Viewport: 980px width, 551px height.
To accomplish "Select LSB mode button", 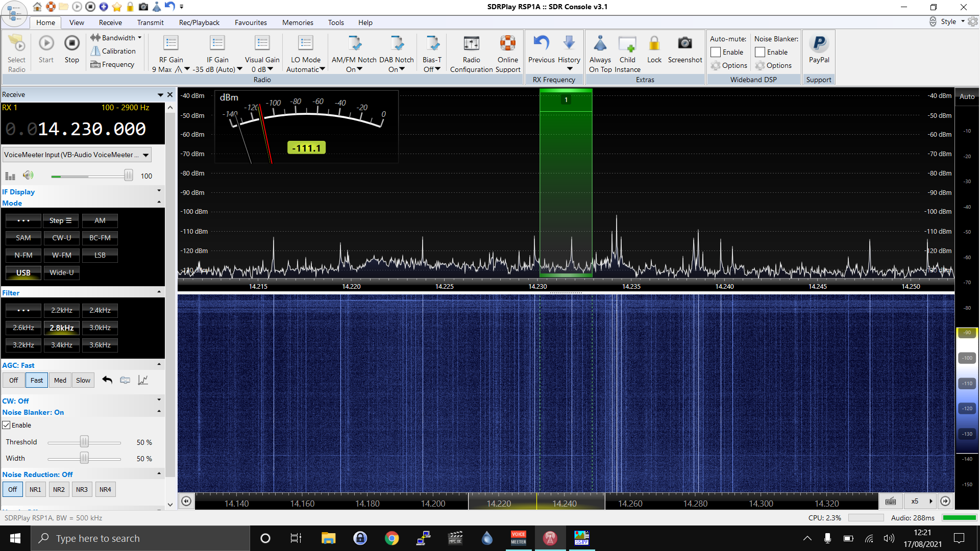I will pyautogui.click(x=100, y=255).
